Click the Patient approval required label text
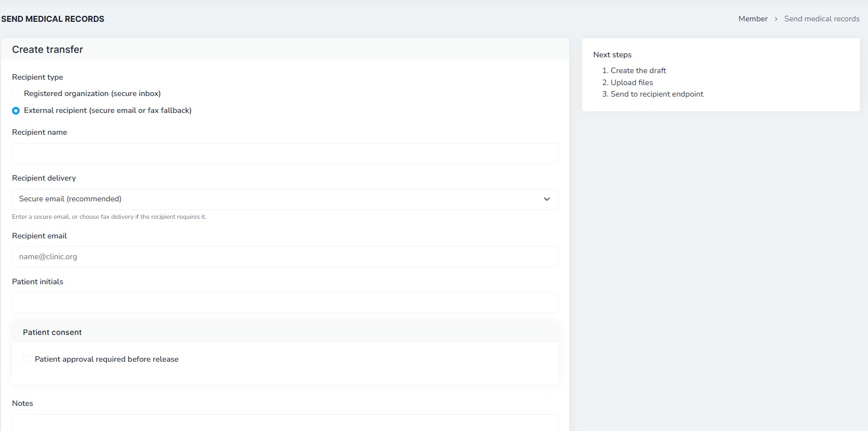This screenshot has height=431, width=868. click(107, 359)
